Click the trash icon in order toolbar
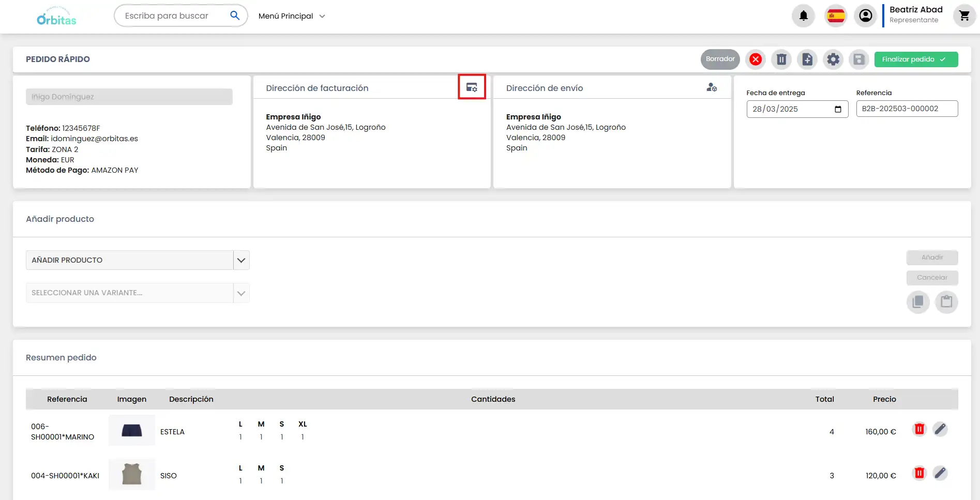 [x=781, y=59]
